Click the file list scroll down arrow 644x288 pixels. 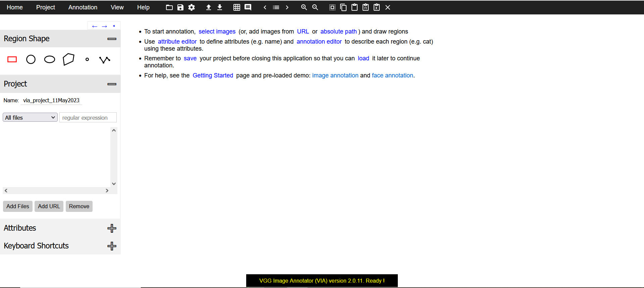click(x=114, y=184)
